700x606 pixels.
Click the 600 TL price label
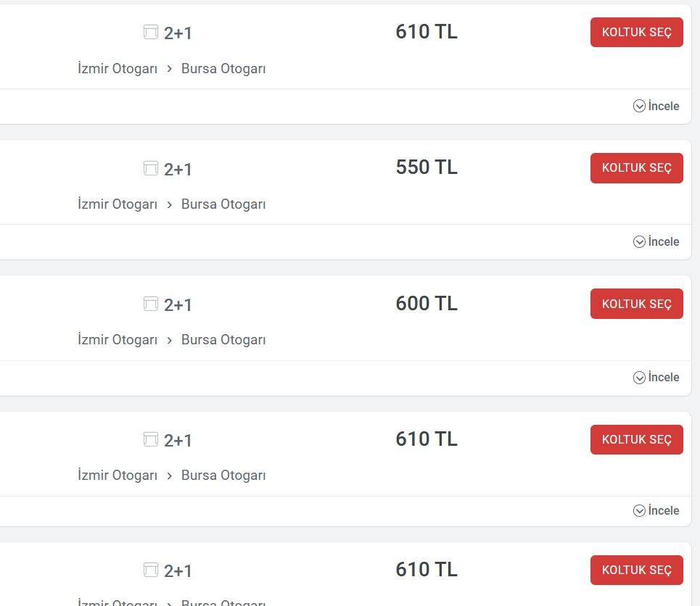[x=427, y=303]
